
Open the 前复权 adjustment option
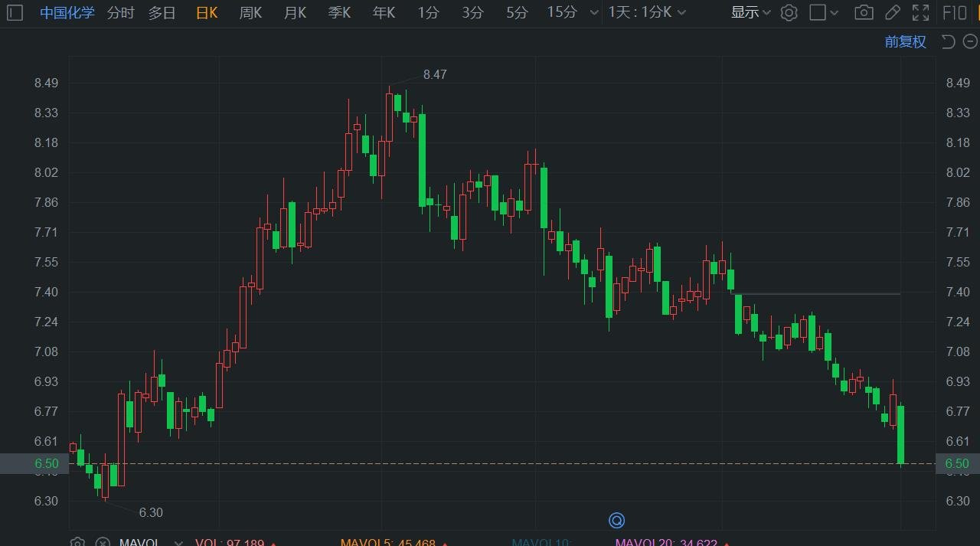coord(905,41)
